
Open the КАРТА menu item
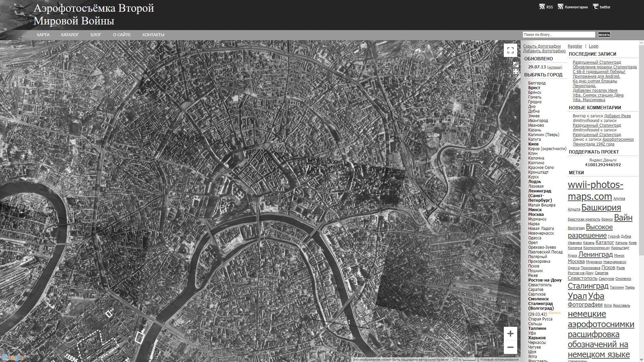43,35
